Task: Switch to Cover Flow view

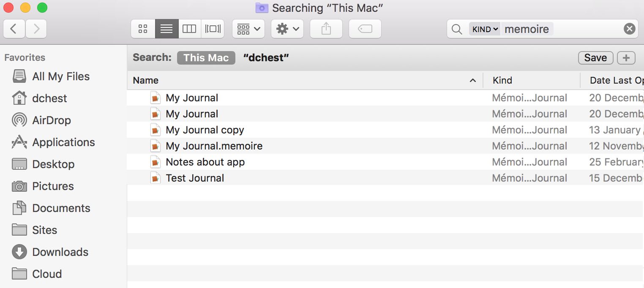Action: click(213, 29)
